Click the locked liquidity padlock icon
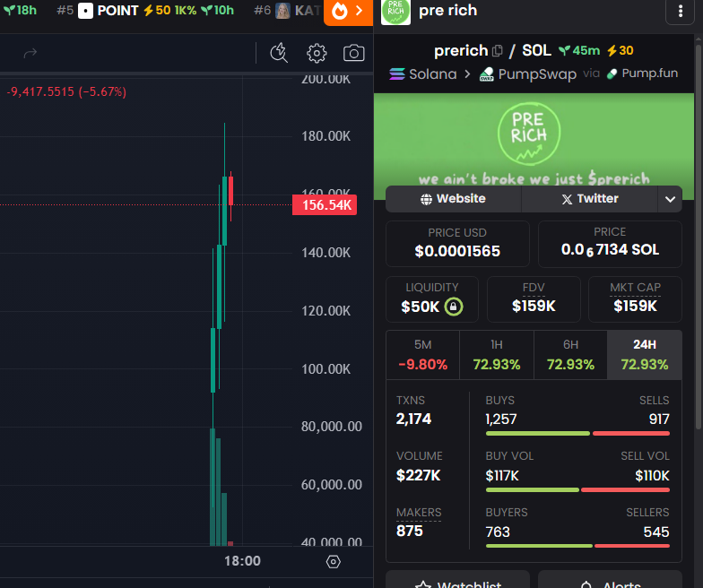 (x=454, y=307)
